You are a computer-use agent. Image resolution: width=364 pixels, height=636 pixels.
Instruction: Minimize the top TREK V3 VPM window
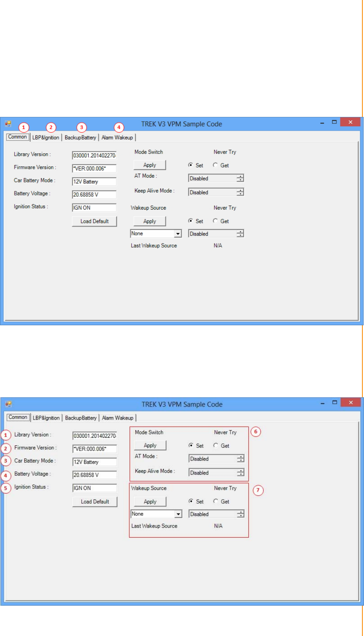tap(322, 123)
